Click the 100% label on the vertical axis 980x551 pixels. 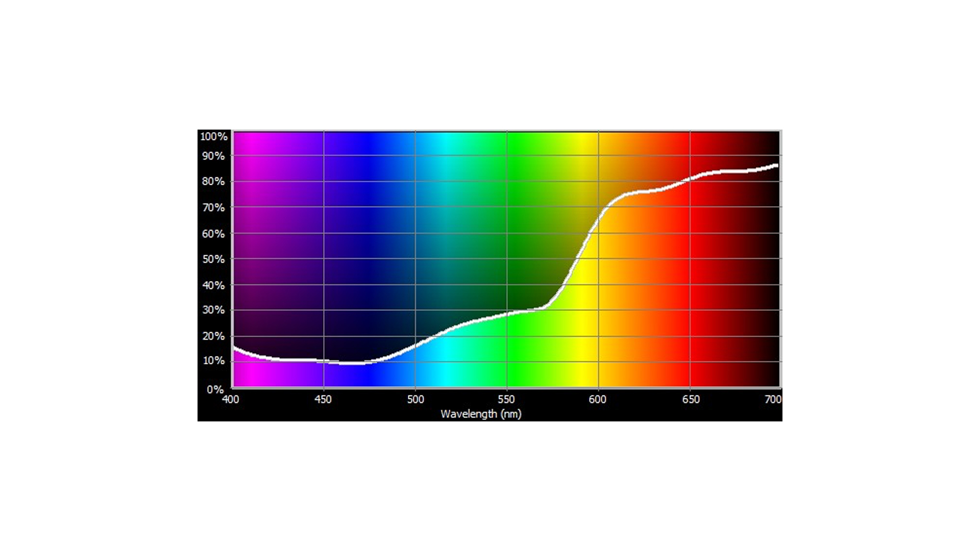[214, 136]
